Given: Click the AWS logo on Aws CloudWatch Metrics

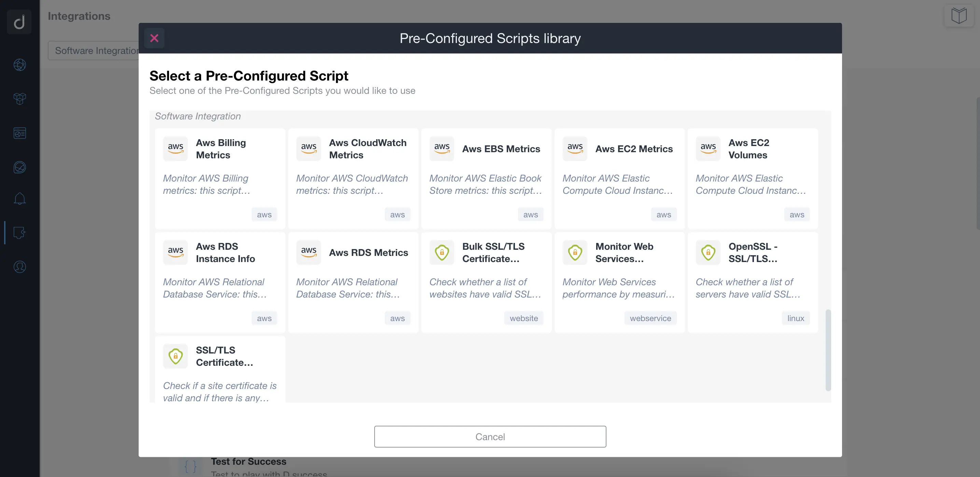Looking at the screenshot, I should coord(309,149).
